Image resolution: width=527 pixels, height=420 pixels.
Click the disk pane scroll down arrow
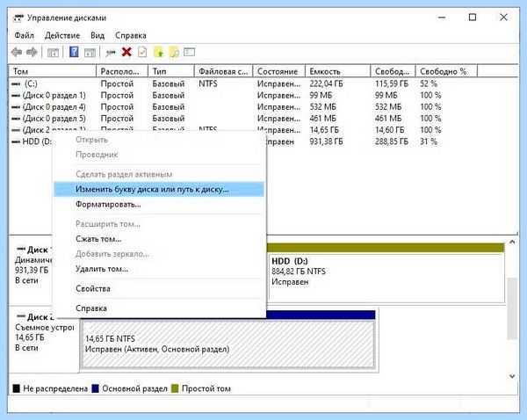click(512, 376)
